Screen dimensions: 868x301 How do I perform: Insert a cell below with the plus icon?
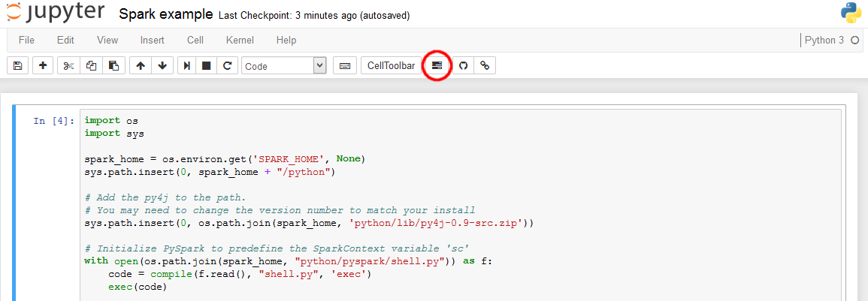coord(42,66)
